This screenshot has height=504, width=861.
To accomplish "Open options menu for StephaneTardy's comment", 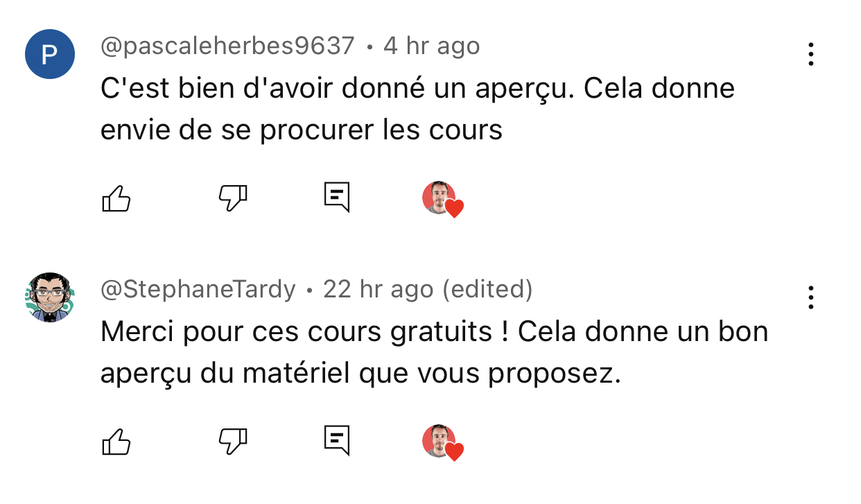I will coord(810,297).
